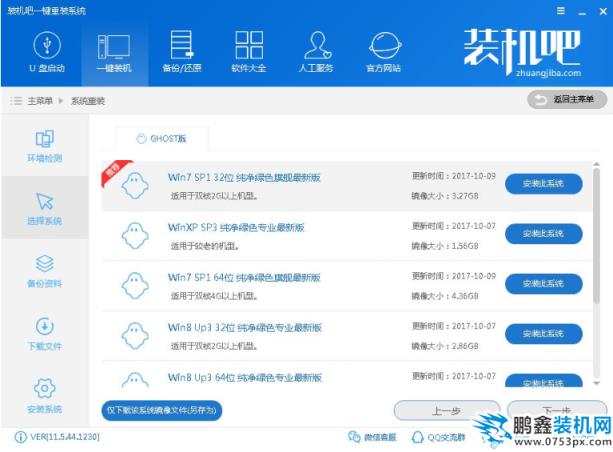Select Win8 Up3 32位 纯净绿色专业最新版 title
This screenshot has height=452, width=613.
245,328
